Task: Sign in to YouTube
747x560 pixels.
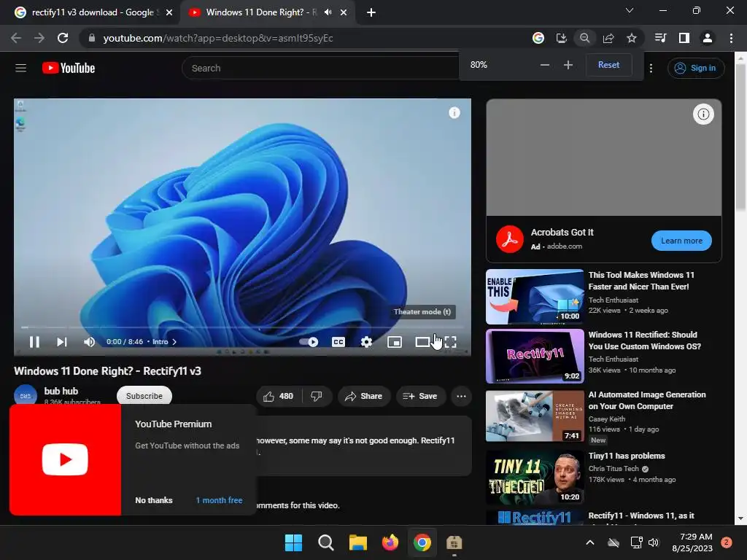Action: pos(696,68)
